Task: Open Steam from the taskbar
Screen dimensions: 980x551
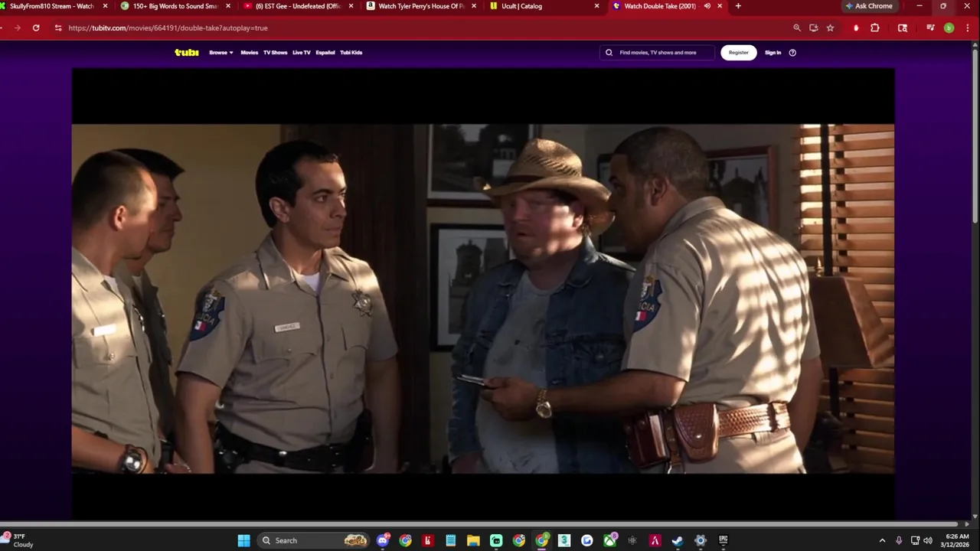Action: (x=678, y=540)
